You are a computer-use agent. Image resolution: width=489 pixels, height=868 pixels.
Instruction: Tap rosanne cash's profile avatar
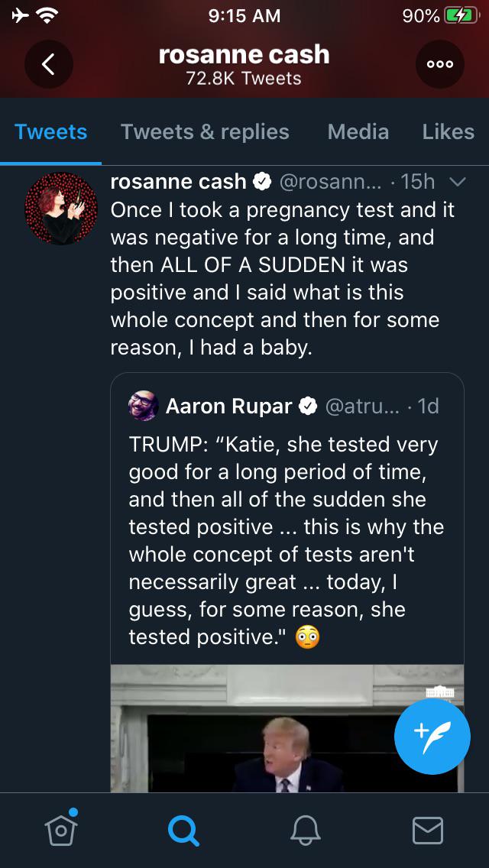point(61,208)
